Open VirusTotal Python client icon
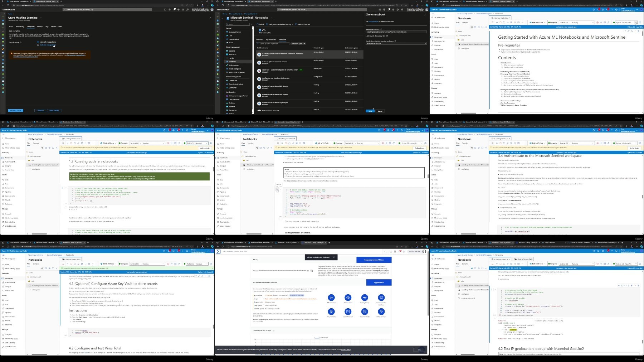644x362 pixels. tap(348, 298)
